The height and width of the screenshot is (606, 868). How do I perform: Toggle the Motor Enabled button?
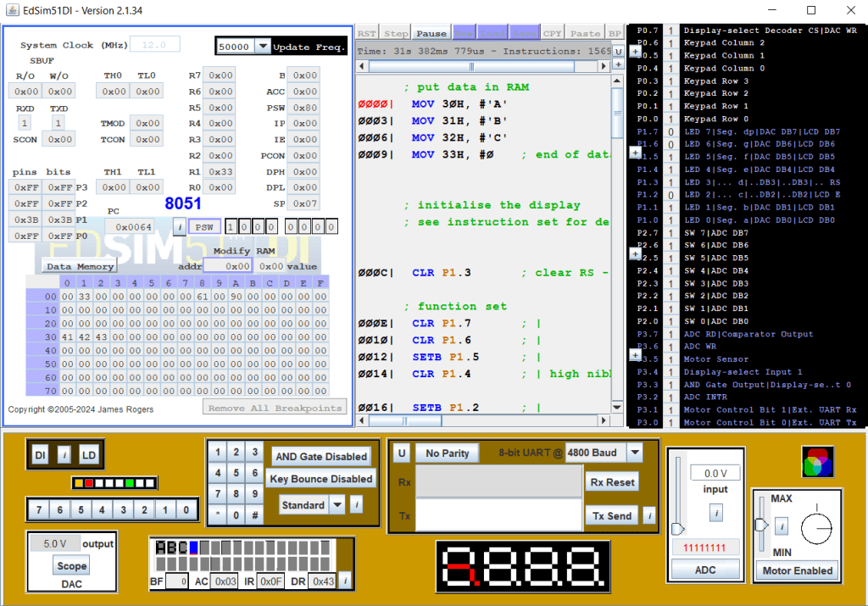pyautogui.click(x=798, y=570)
